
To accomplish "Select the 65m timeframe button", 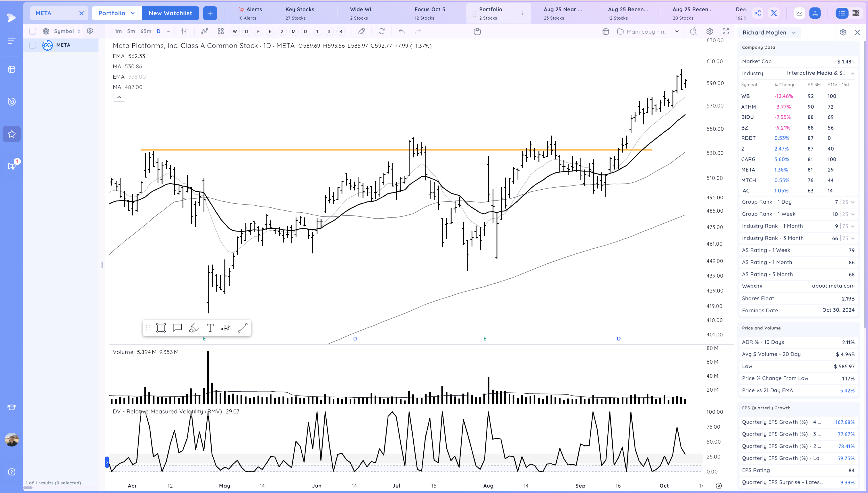I will (146, 31).
